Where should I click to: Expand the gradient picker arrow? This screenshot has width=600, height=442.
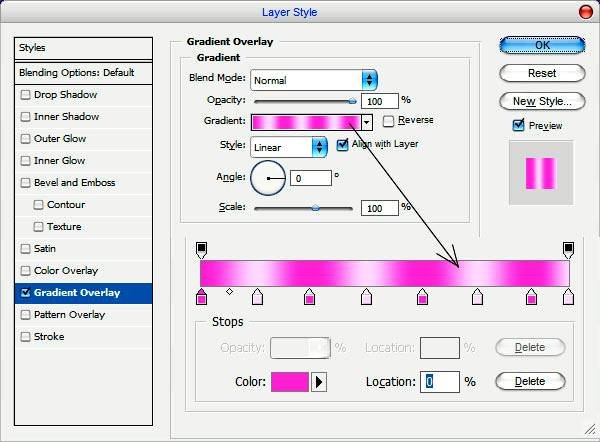coord(367,122)
